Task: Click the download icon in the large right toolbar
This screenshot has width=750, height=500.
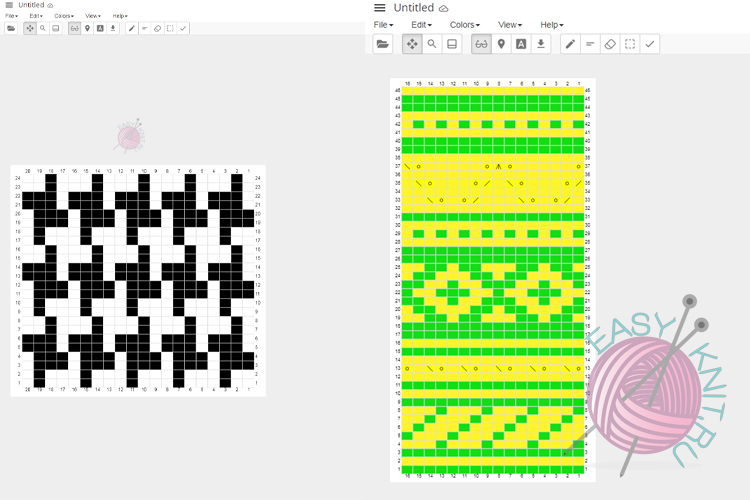Action: tap(541, 44)
